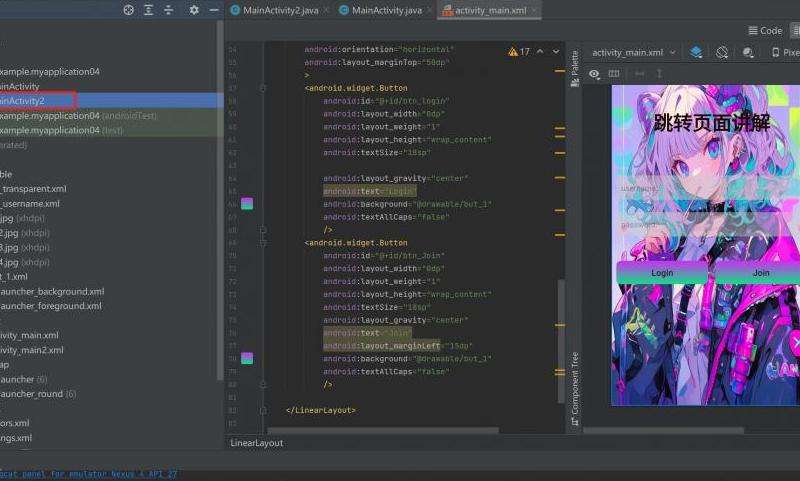Open the activity_main.xml layout file dropdown
Image resolution: width=800 pixels, height=481 pixels.
click(x=633, y=52)
